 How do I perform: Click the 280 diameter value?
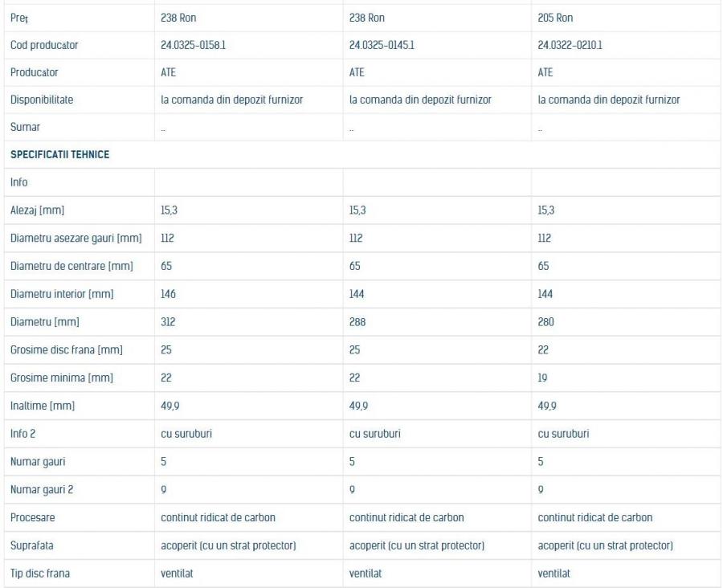(546, 322)
